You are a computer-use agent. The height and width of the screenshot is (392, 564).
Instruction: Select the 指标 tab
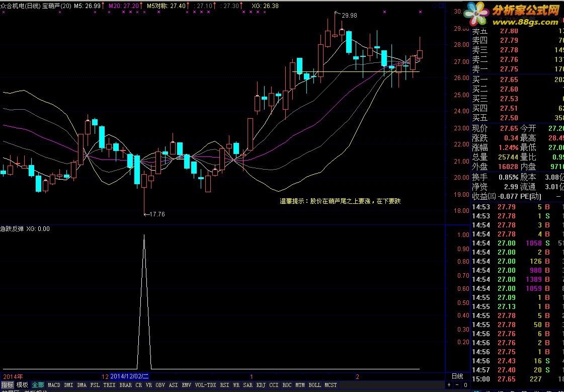tap(8, 385)
